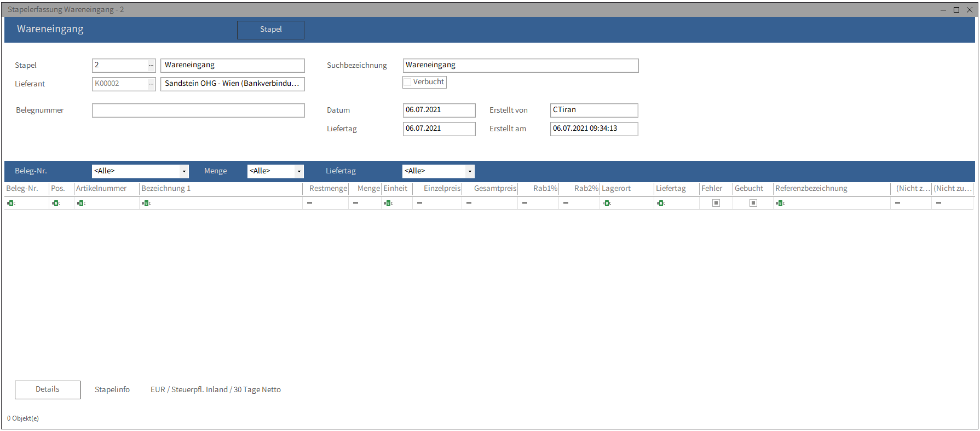Image resolution: width=980 pixels, height=431 pixels.
Task: Click 'EUR / Steuerpfl. Inland / 30 Tage Netto' text
Action: click(x=216, y=389)
